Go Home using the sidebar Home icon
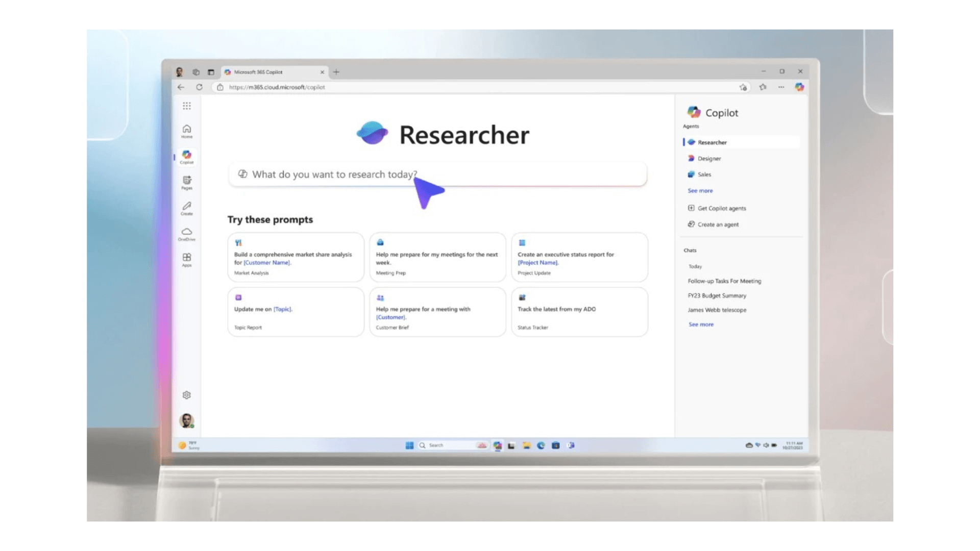 (x=186, y=130)
